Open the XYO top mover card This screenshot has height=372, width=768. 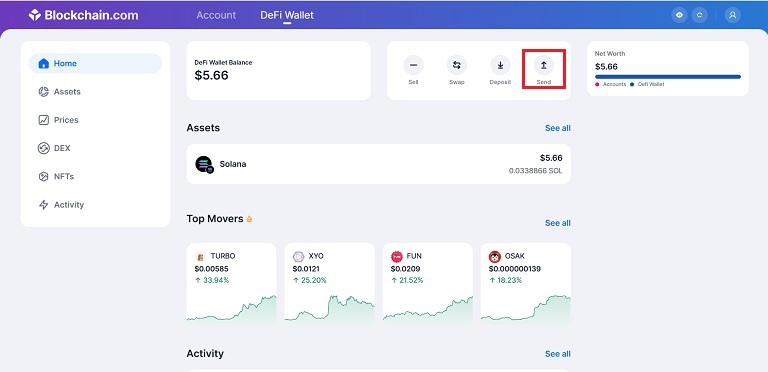330,284
